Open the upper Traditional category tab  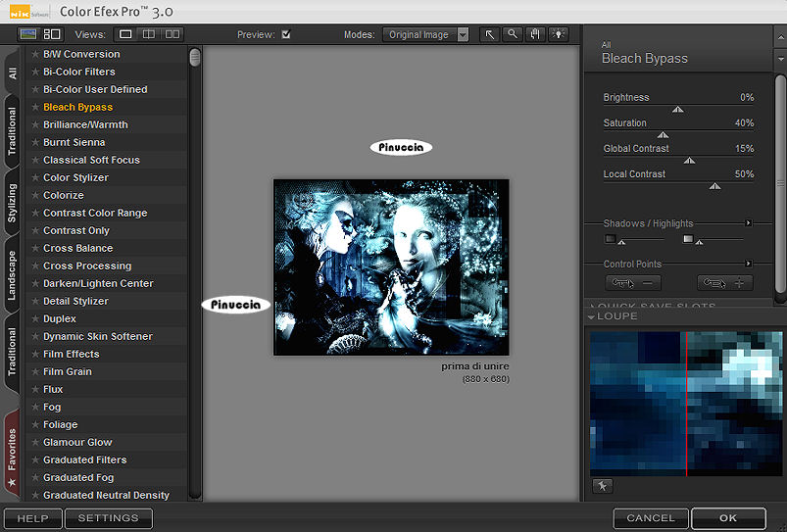click(x=12, y=131)
